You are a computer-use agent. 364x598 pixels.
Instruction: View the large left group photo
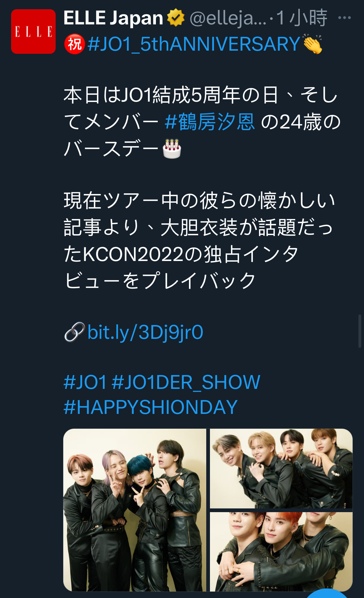point(135,510)
